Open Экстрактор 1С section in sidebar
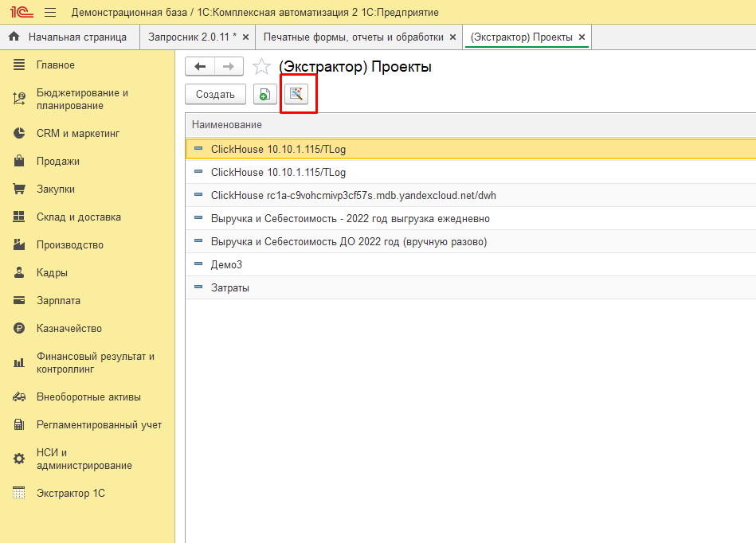Screen dimensions: 756x543 70,493
